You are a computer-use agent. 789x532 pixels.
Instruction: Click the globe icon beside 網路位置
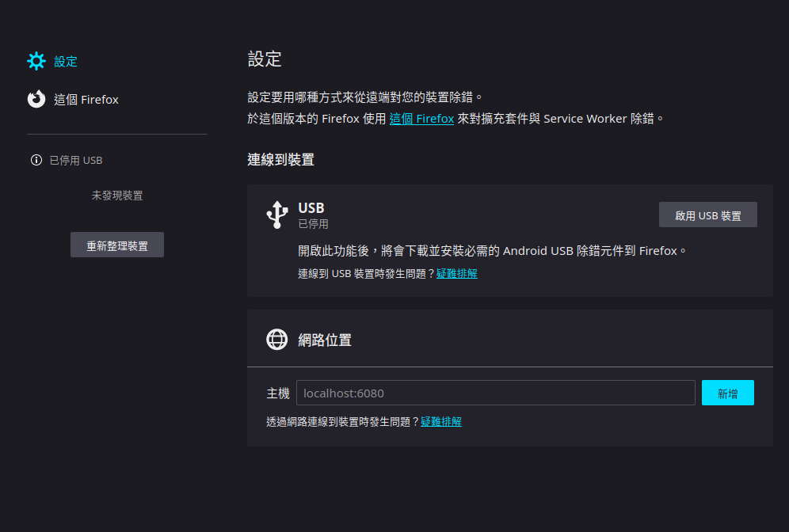[276, 339]
